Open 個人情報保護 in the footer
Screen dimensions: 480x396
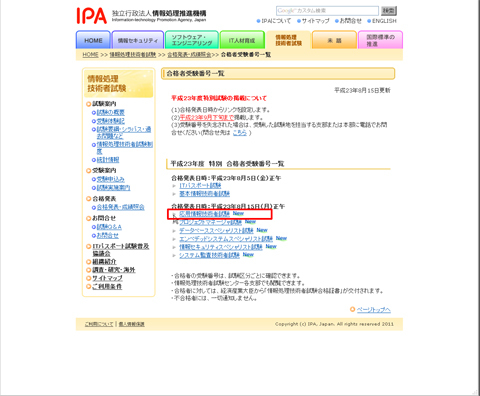pyautogui.click(x=132, y=324)
